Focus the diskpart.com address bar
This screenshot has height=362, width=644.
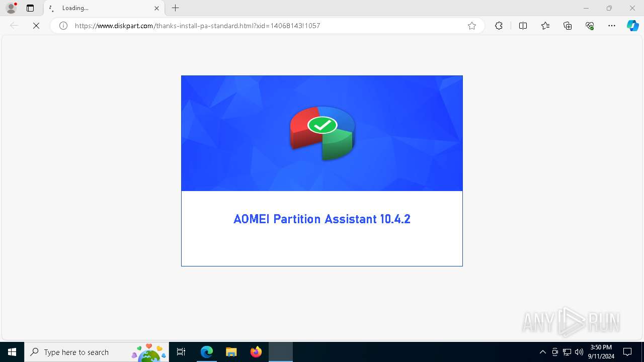267,26
